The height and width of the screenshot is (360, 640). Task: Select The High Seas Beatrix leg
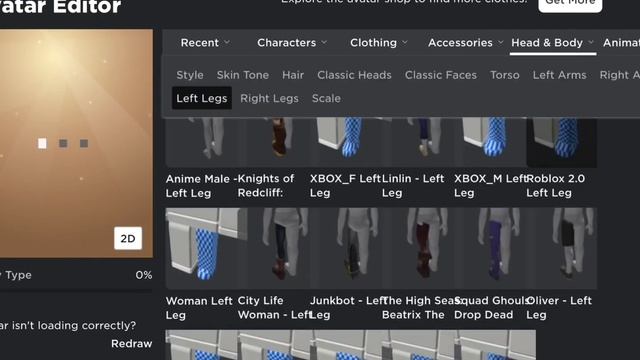point(418,249)
